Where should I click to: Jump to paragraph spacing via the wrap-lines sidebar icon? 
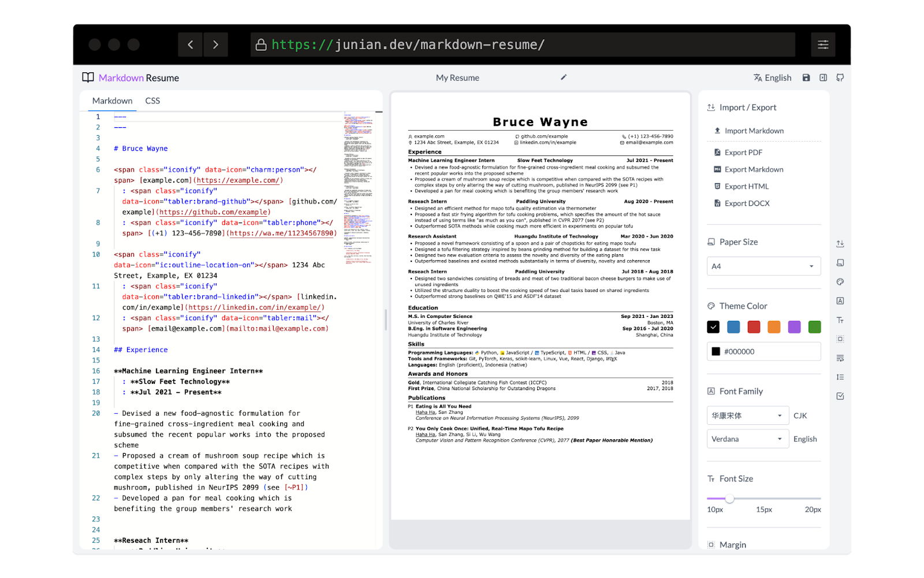pos(840,358)
